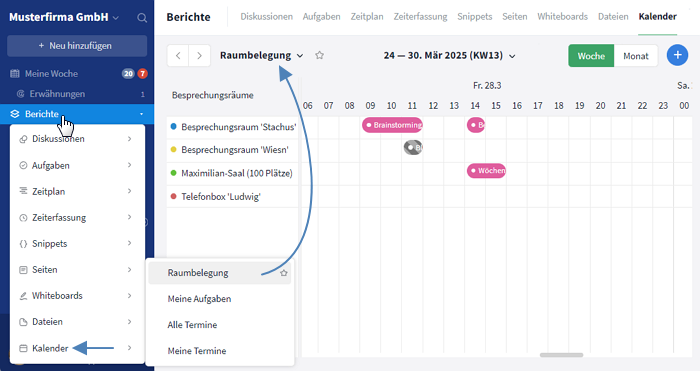700x371 pixels.
Task: Click the grey badge showing 20
Action: [129, 74]
